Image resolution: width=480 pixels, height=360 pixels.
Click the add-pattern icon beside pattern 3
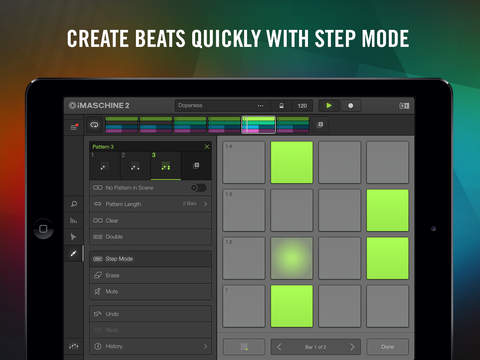[x=196, y=165]
